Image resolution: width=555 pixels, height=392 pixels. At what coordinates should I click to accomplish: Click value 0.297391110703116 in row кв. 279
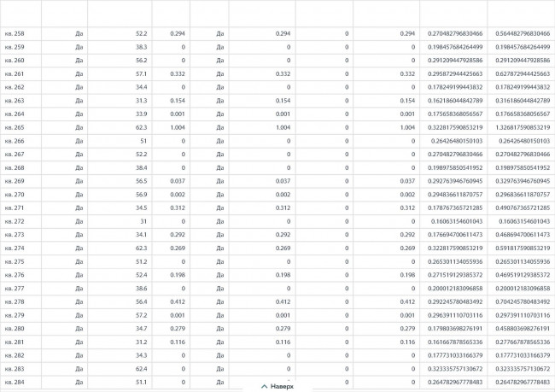523,315
